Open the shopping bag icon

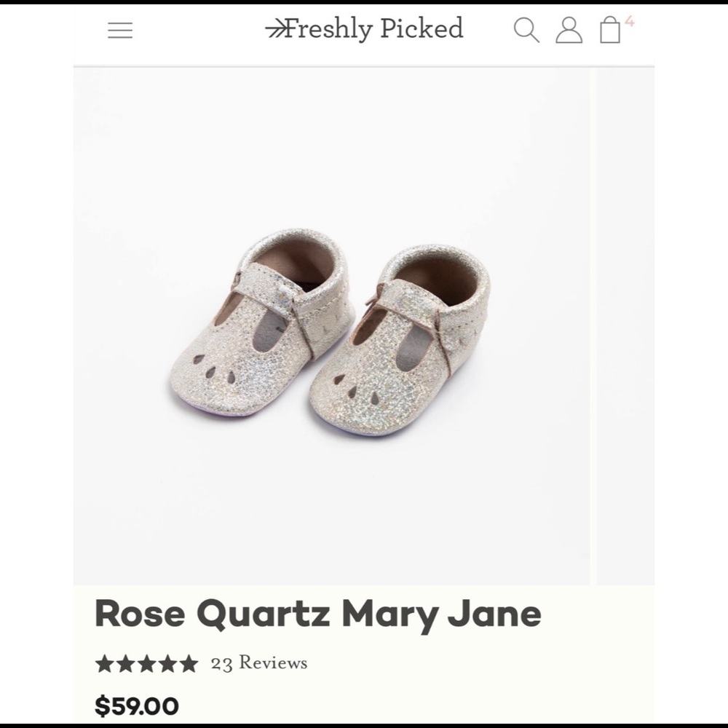(x=609, y=32)
